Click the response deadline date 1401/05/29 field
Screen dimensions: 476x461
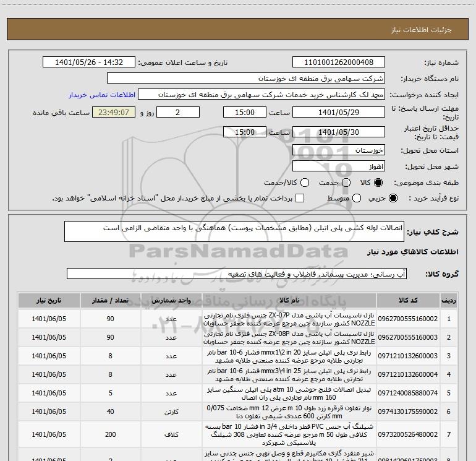(x=338, y=112)
